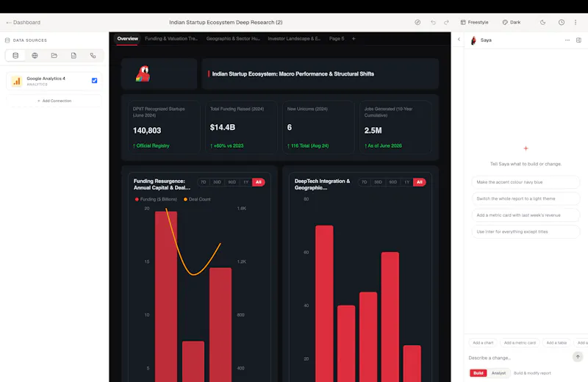This screenshot has height=382, width=588.
Task: Select the globe web source icon
Action: 35,56
